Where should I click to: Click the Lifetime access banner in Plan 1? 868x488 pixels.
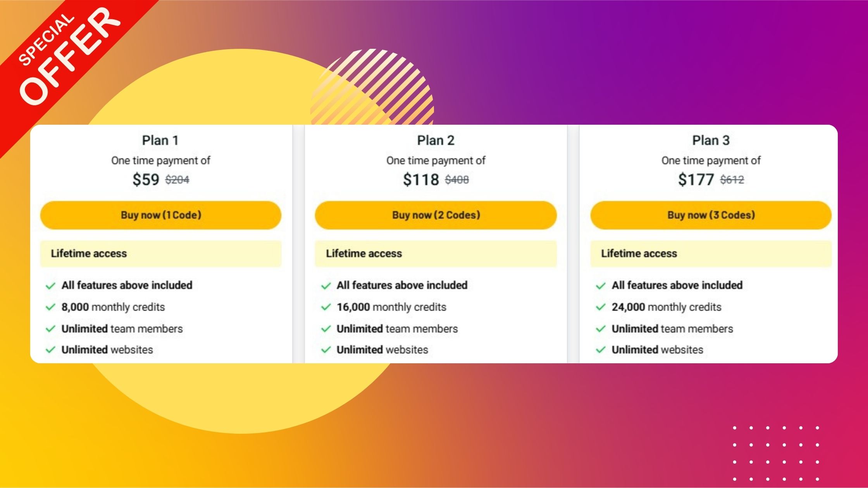pos(160,254)
